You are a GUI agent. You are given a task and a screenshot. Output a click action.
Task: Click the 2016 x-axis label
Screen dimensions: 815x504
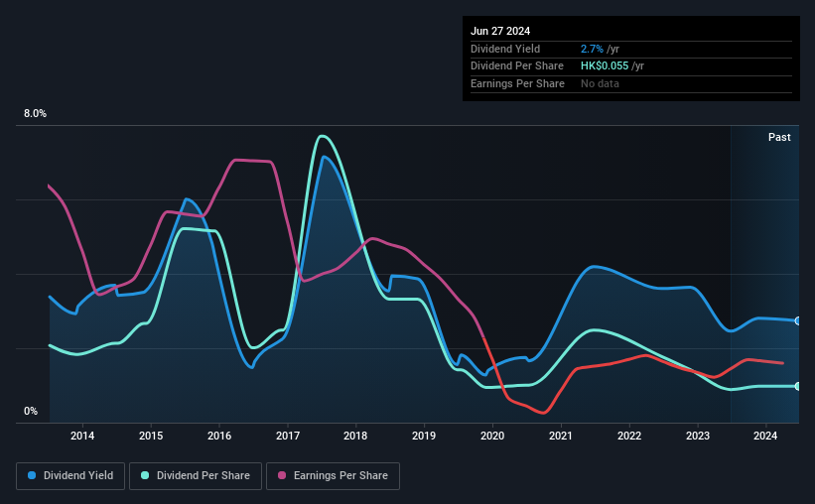point(219,436)
